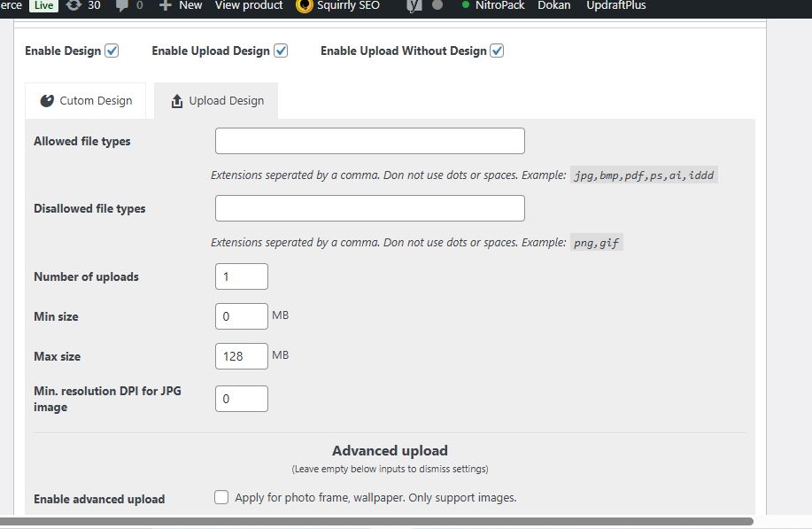Open the Dokan admin bar menu
812x529 pixels.
point(553,5)
